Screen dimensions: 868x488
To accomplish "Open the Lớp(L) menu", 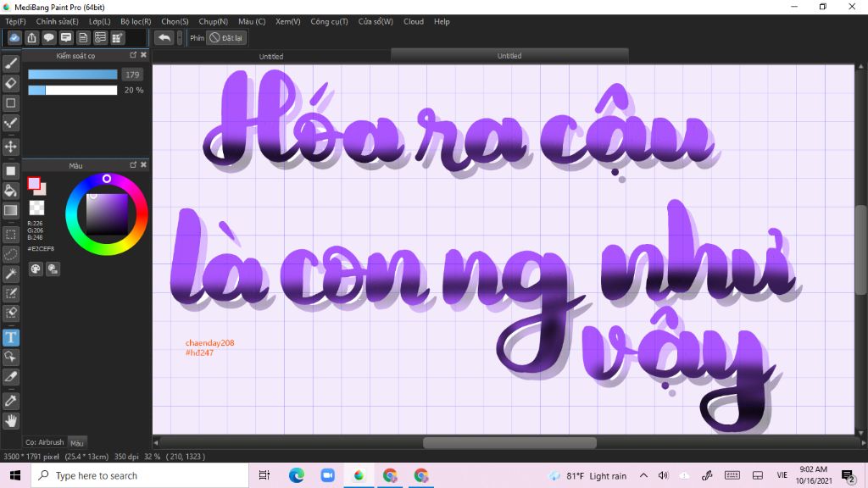I will (x=100, y=21).
